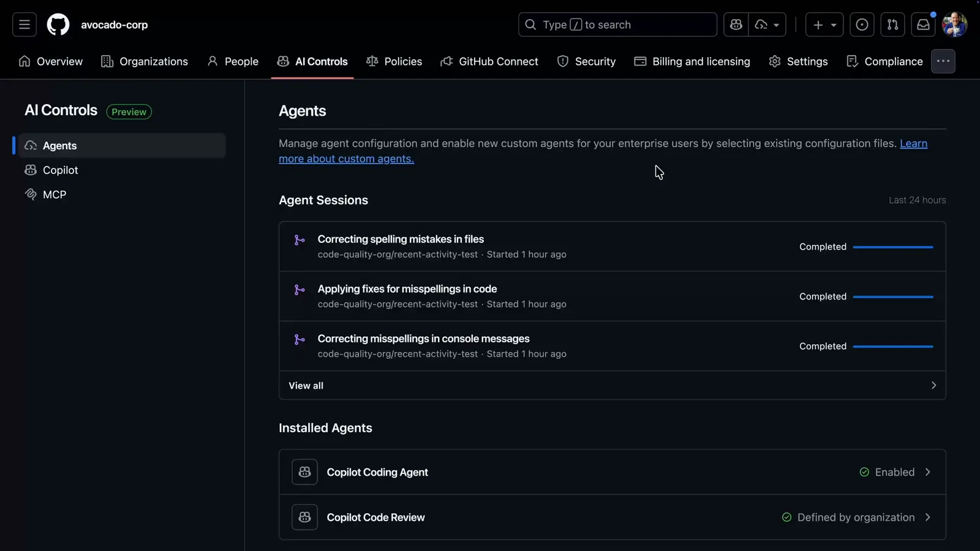Click branch icon for console messages session
The height and width of the screenshot is (551, 980).
click(300, 339)
